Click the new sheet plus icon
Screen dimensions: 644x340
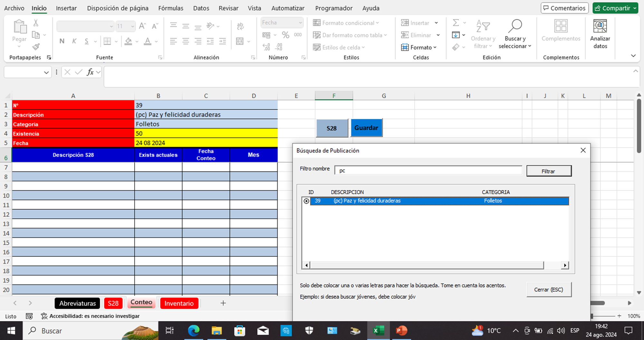click(x=223, y=303)
